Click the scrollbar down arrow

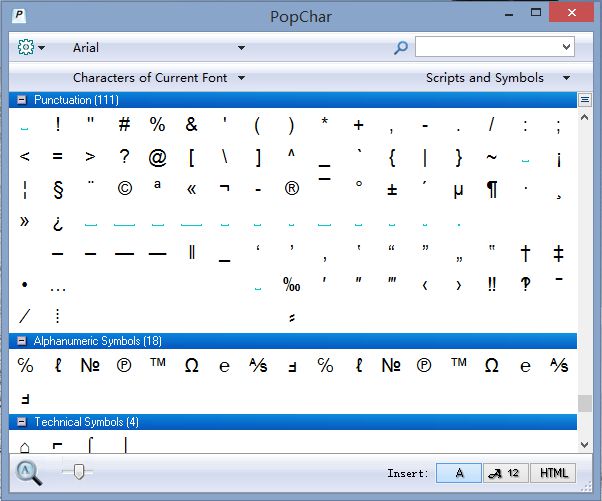(584, 445)
